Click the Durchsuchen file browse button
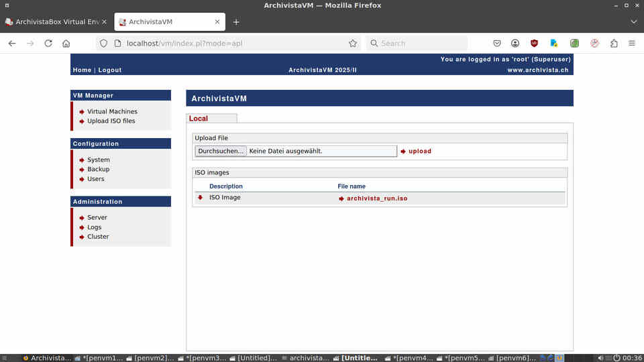644x362 pixels. point(221,151)
